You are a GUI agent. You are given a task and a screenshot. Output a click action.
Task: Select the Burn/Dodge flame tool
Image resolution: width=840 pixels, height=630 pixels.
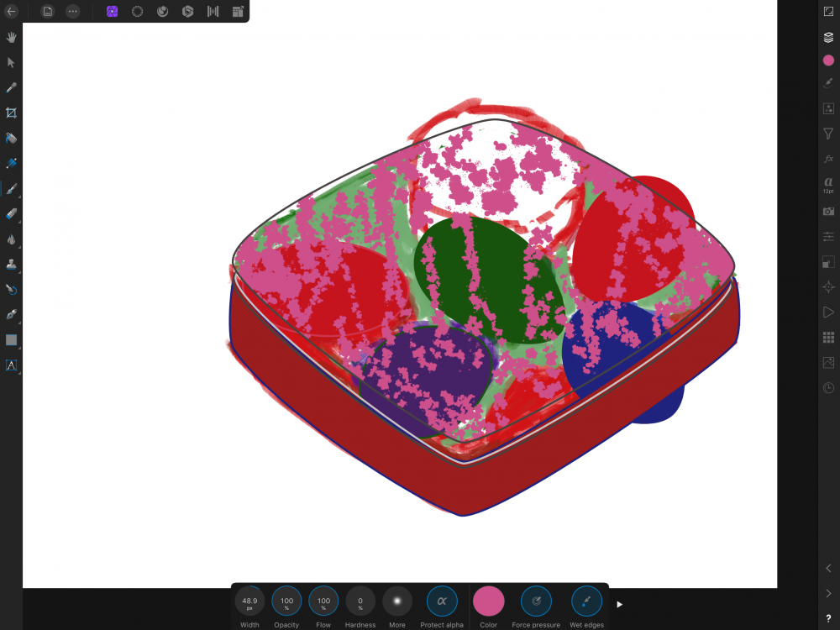tap(11, 239)
